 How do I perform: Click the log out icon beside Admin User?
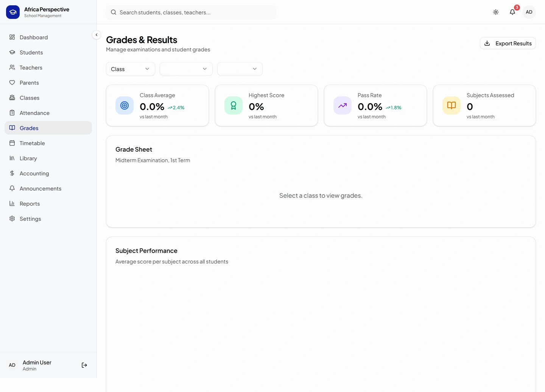pyautogui.click(x=84, y=365)
